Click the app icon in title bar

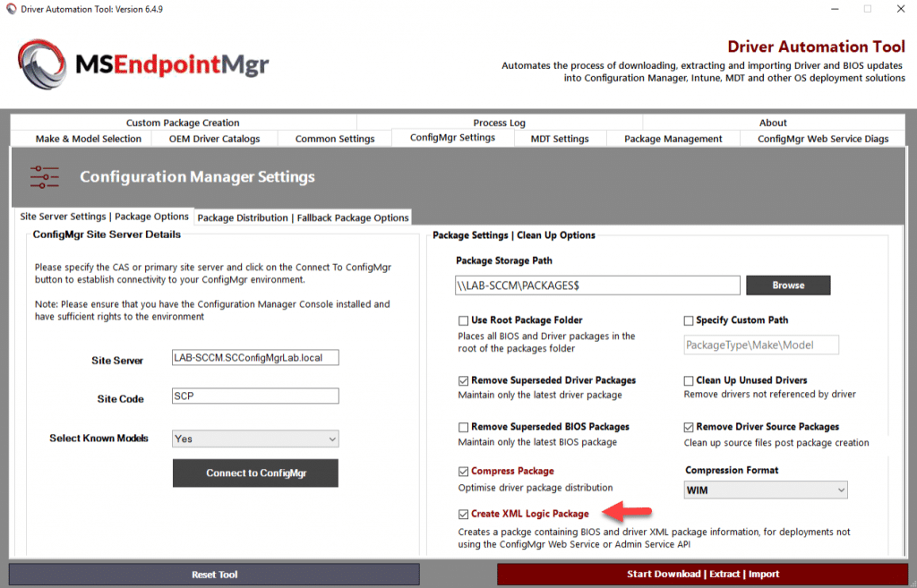pyautogui.click(x=11, y=9)
